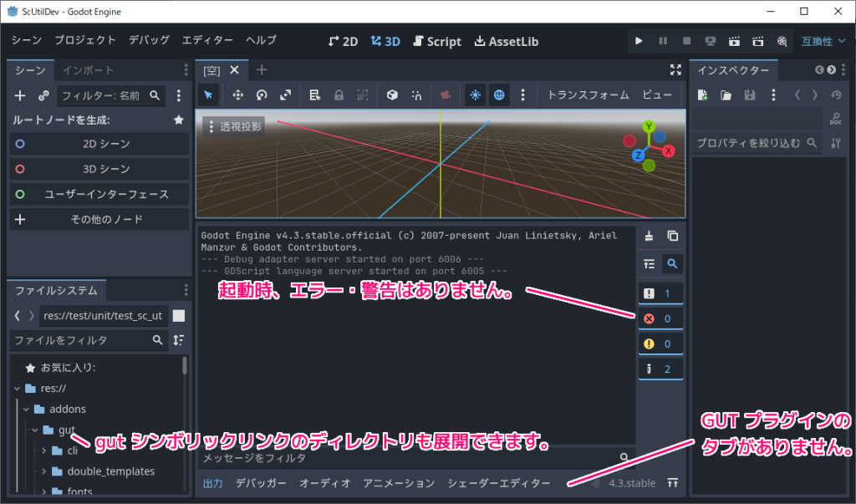The height and width of the screenshot is (504, 856).
Task: Toggle preview sunlight
Action: point(476,95)
